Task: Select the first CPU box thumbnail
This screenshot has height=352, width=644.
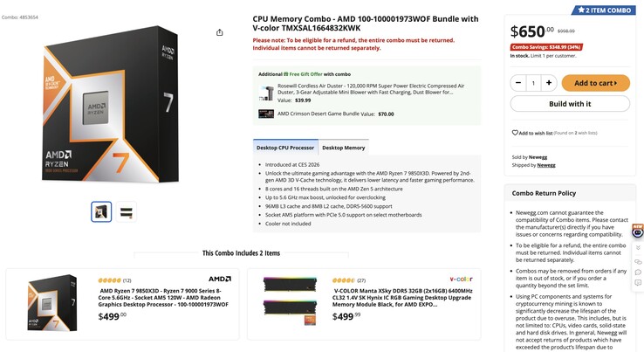Action: pos(102,211)
